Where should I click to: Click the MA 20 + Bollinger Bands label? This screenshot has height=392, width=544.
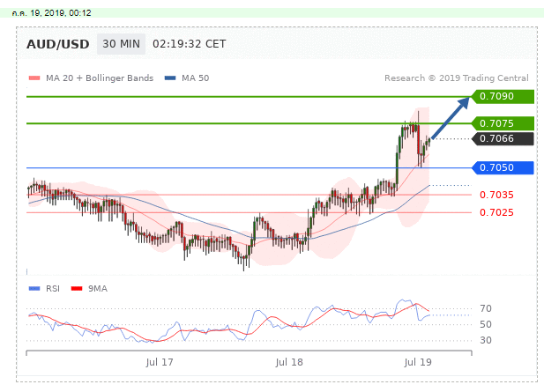(x=100, y=78)
